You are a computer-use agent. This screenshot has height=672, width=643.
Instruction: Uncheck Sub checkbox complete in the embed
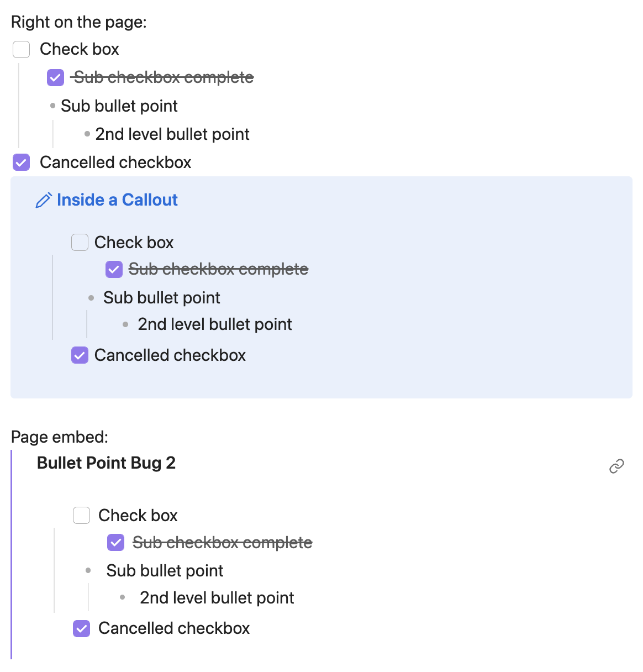coord(115,542)
